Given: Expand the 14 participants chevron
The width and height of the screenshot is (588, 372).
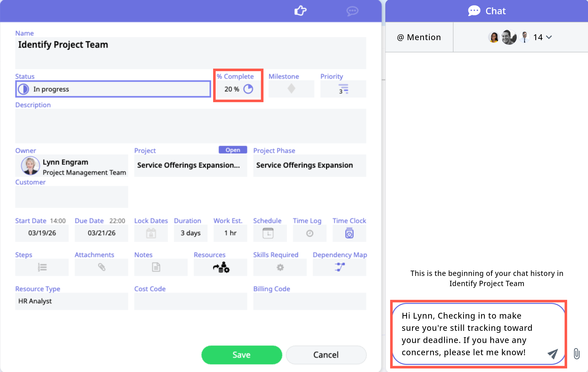Looking at the screenshot, I should click(549, 37).
